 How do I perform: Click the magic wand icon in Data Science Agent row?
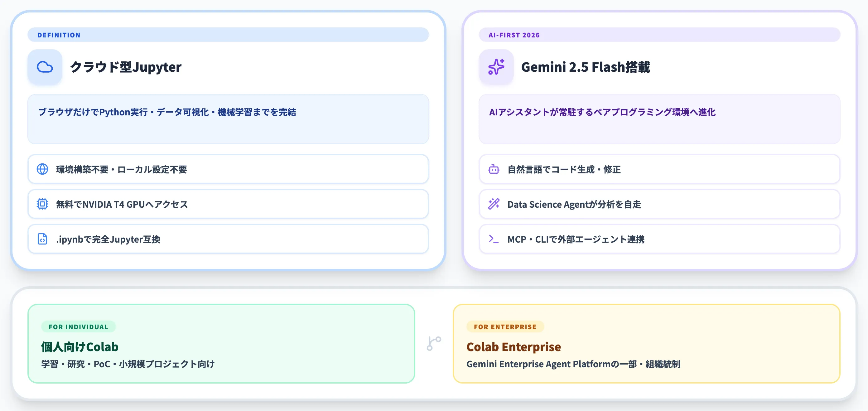pyautogui.click(x=494, y=204)
